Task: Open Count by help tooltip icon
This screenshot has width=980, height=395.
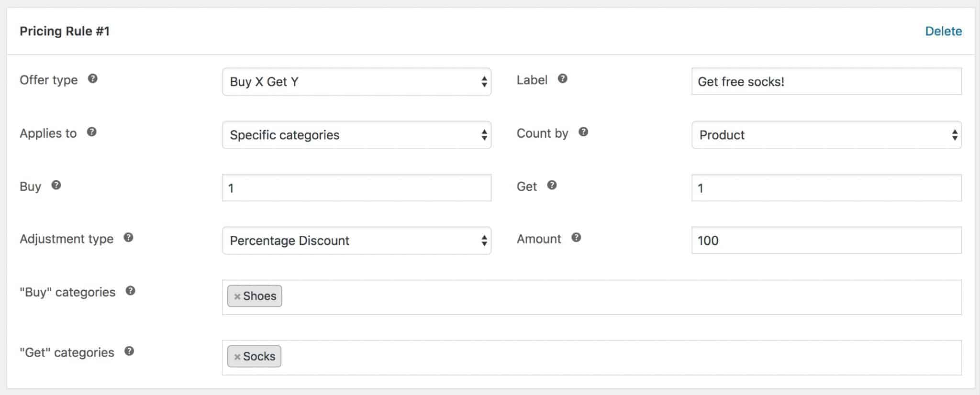Action: tap(583, 132)
